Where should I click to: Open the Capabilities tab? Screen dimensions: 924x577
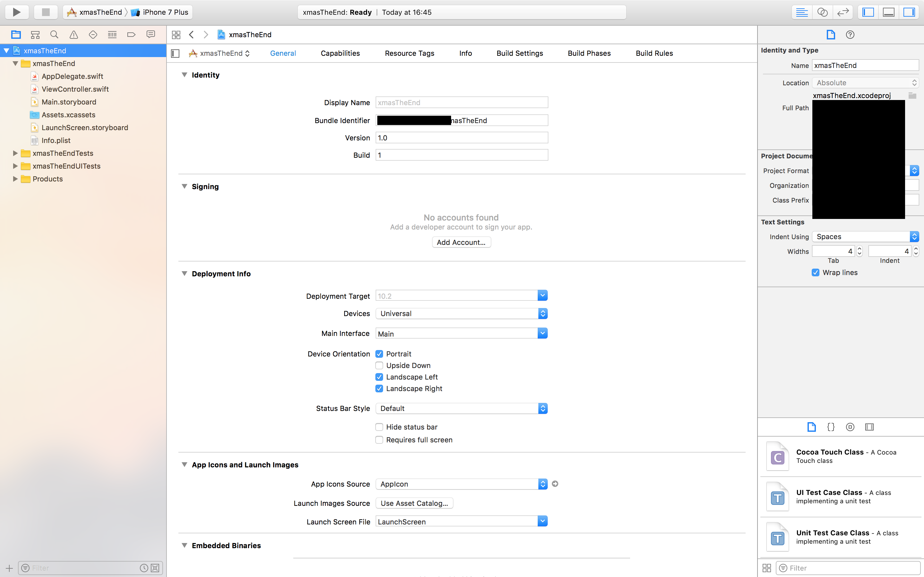click(x=340, y=53)
